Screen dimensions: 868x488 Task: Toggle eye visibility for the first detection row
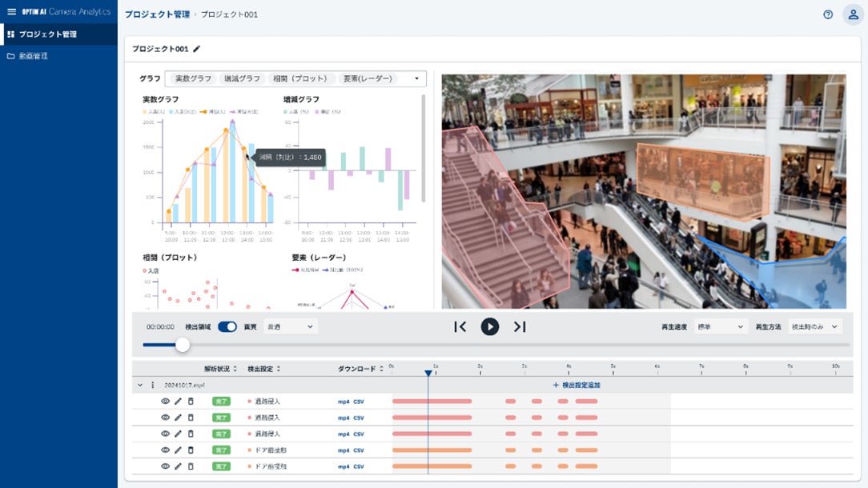[165, 401]
